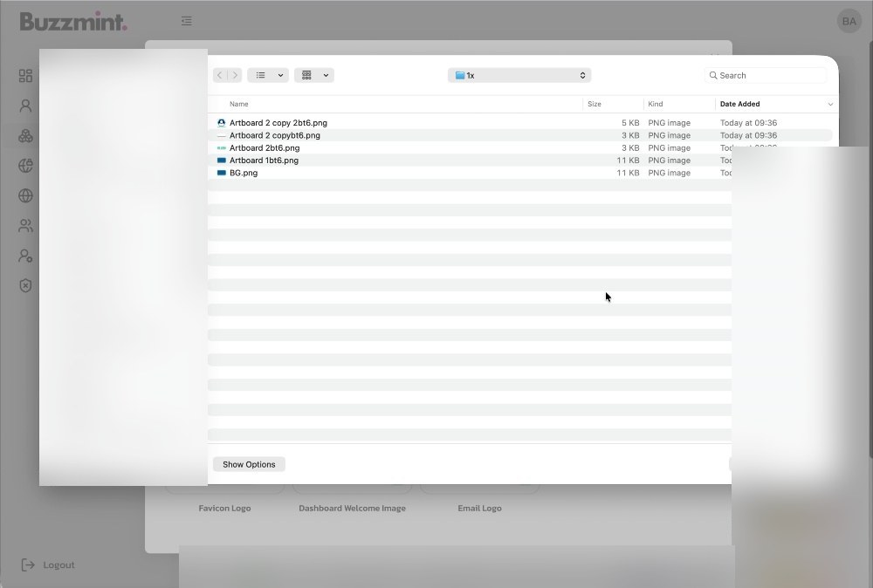The width and height of the screenshot is (873, 588).
Task: Open the 1x folder location popup
Action: tap(519, 75)
